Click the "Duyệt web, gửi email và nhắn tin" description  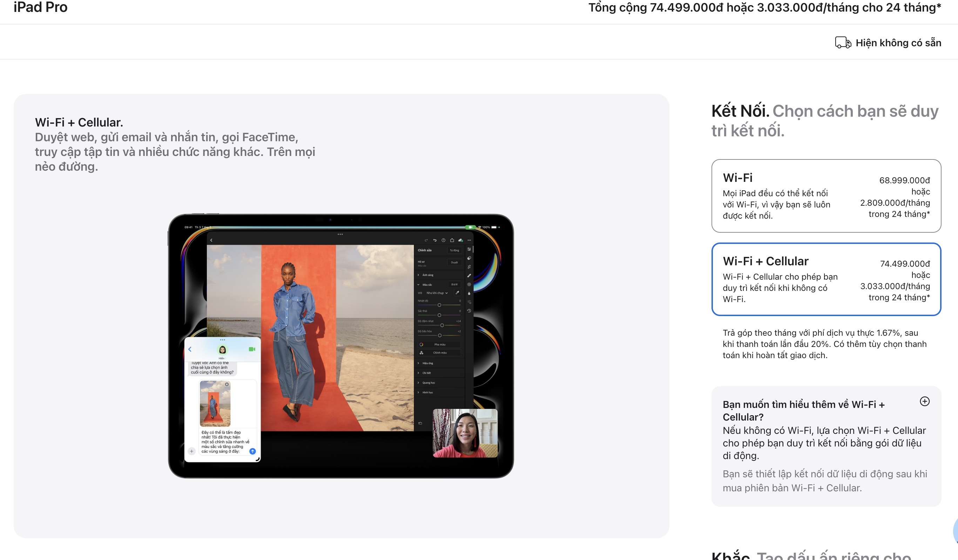click(175, 152)
